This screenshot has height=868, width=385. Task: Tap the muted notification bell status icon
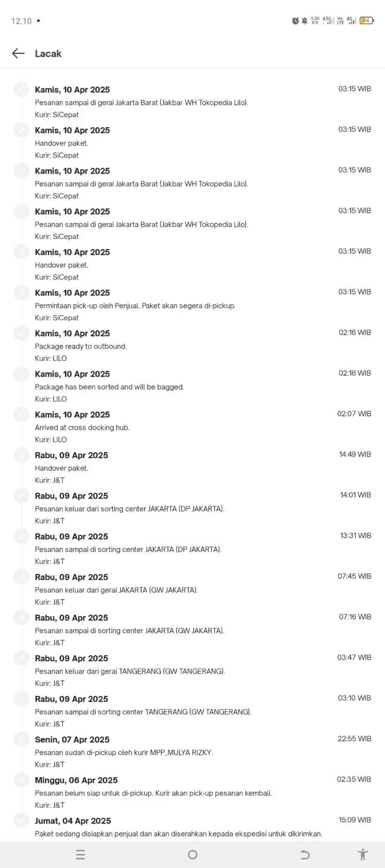click(305, 21)
